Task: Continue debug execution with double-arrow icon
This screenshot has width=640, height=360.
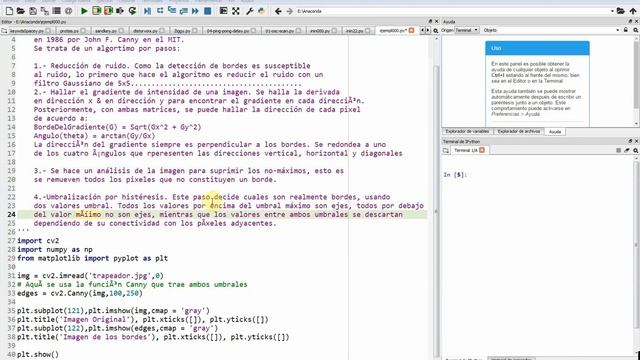Action: [x=195, y=11]
